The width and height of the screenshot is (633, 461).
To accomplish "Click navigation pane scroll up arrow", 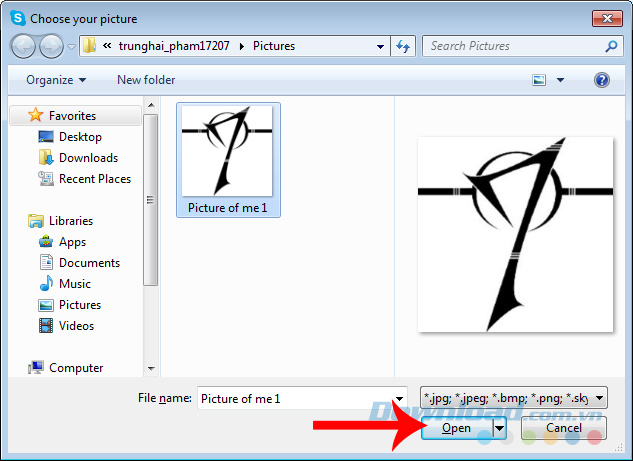I will (151, 105).
